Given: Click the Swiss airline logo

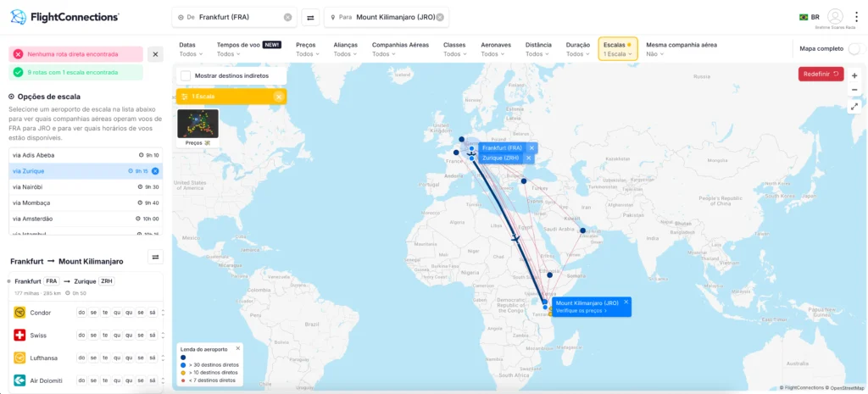Looking at the screenshot, I should (x=20, y=336).
